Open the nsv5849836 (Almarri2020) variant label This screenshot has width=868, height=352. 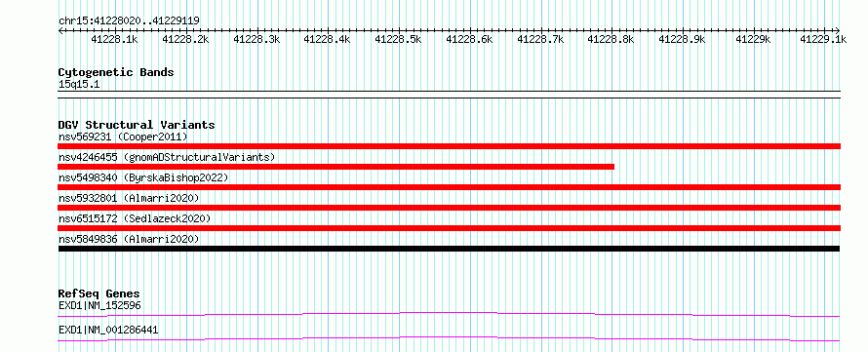[x=129, y=239]
